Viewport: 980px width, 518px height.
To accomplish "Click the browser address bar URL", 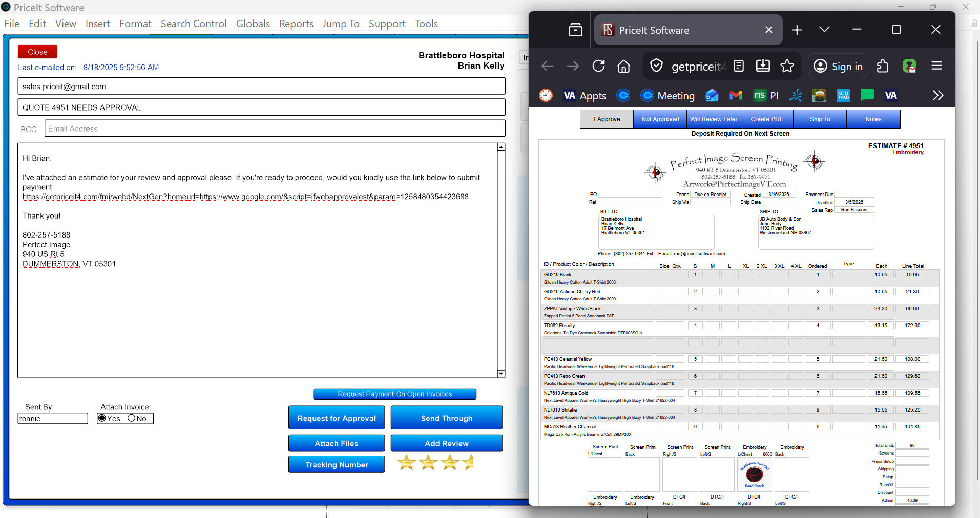I will click(698, 67).
